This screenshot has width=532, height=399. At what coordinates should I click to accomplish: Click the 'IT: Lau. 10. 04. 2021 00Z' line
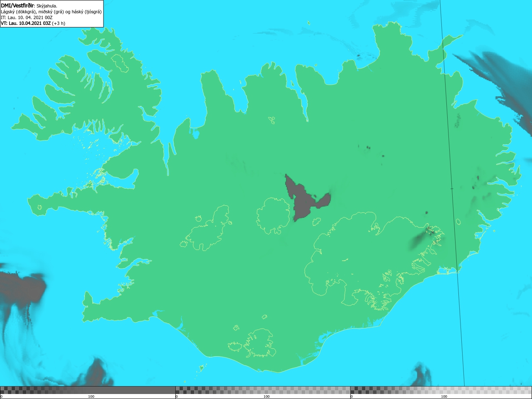coord(27,17)
